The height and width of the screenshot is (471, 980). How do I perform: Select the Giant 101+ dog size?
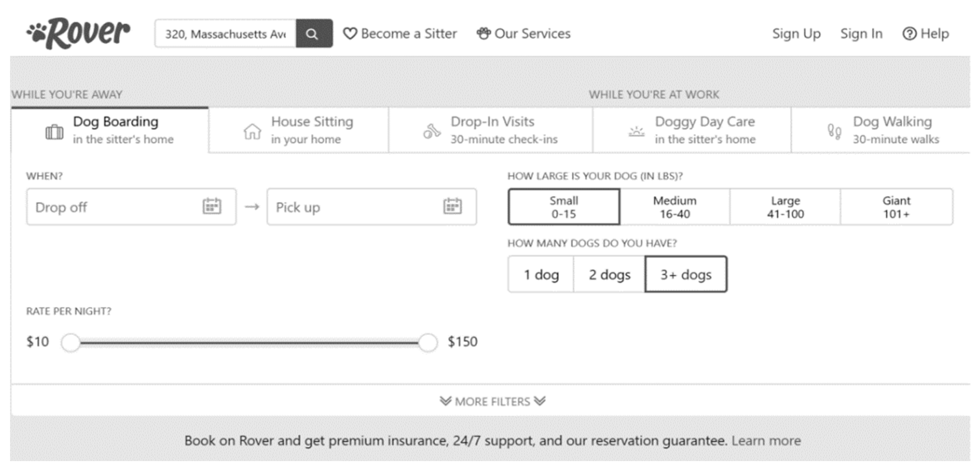coord(896,207)
